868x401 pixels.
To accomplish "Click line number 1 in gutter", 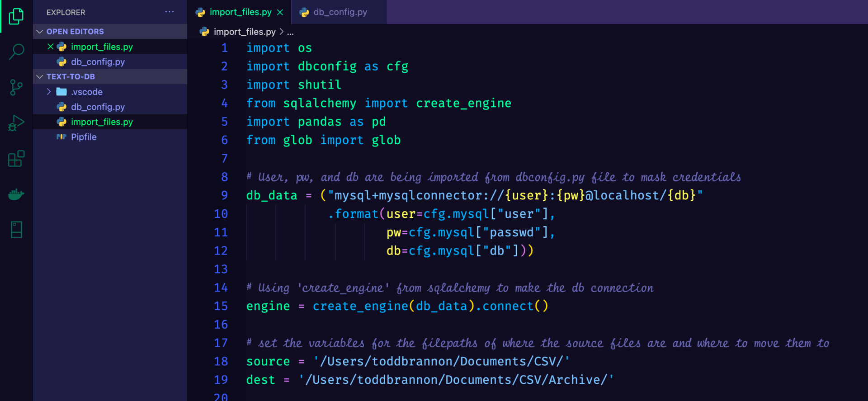I will pos(224,48).
